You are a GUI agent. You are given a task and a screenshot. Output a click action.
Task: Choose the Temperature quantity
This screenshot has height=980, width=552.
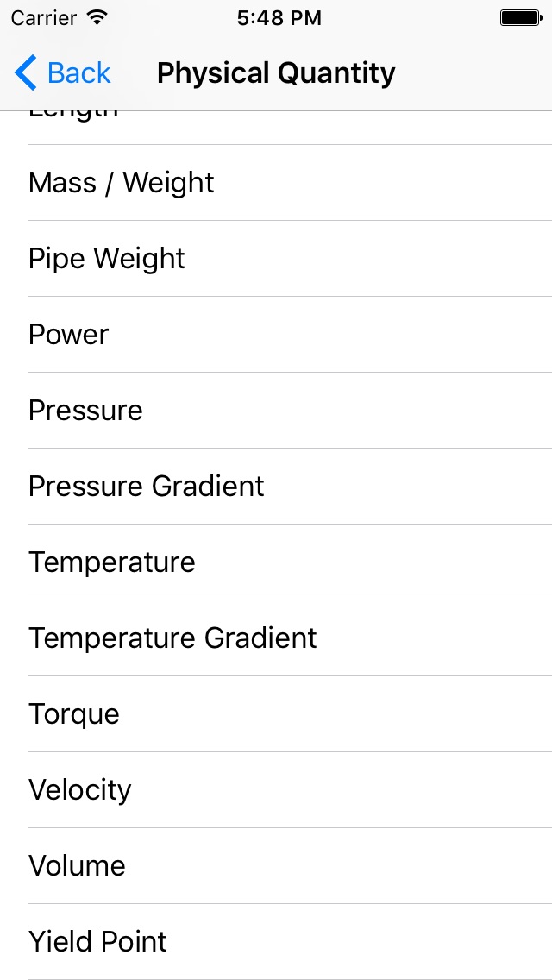pos(276,562)
